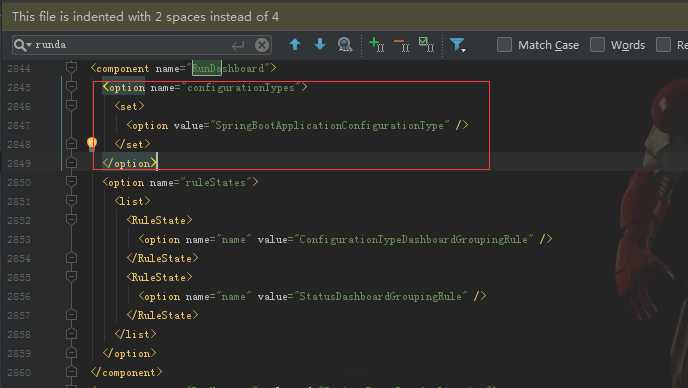The image size is (688, 388).
Task: Go to previous occurrence with up arrow
Action: 295,44
